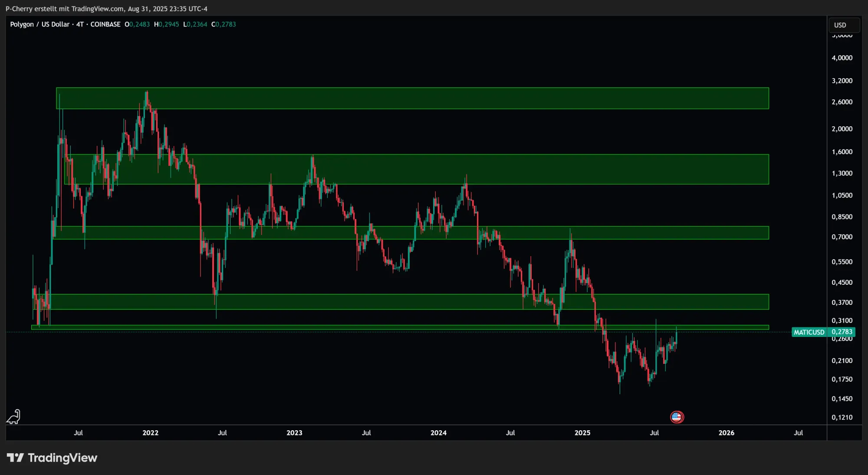This screenshot has width=868, height=475.
Task: Click the 0,1210 price axis label
Action: 842,418
